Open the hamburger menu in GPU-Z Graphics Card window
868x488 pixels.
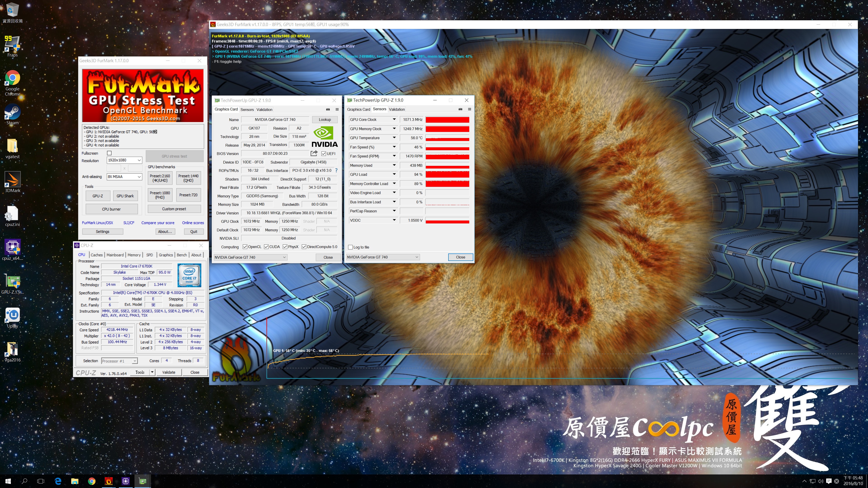tap(337, 109)
